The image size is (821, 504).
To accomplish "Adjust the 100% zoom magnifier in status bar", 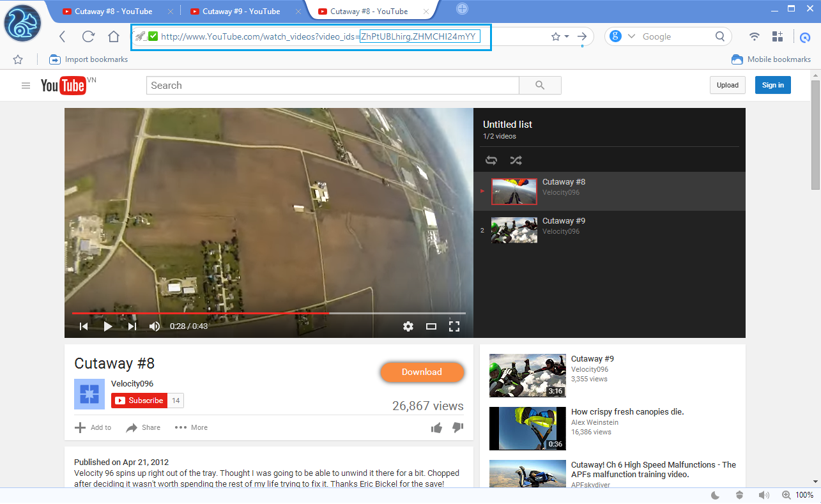I will [785, 495].
